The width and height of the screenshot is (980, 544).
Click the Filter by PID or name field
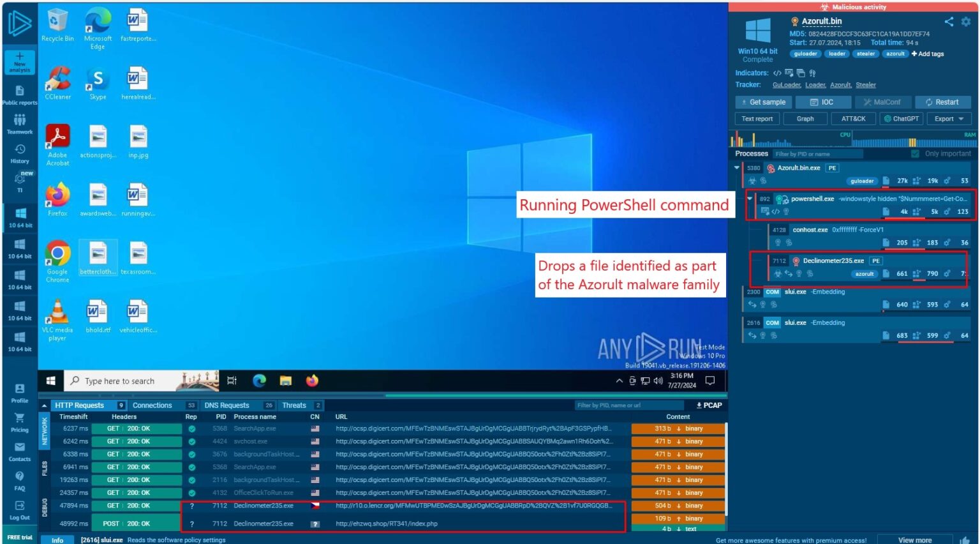click(817, 154)
